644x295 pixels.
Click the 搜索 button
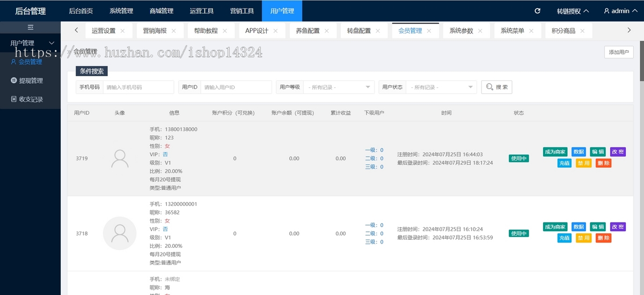[x=497, y=87]
